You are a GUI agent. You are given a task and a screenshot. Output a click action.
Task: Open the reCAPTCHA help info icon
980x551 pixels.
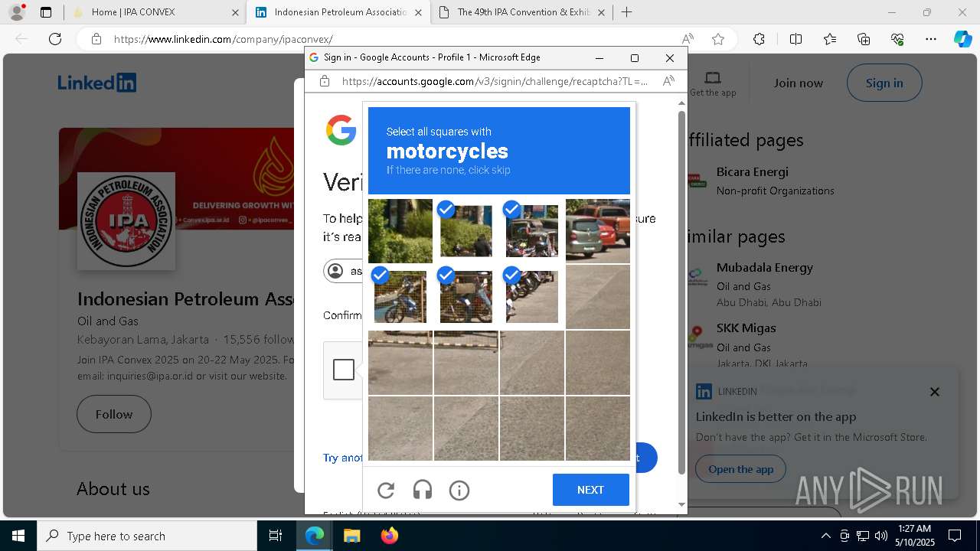click(459, 491)
